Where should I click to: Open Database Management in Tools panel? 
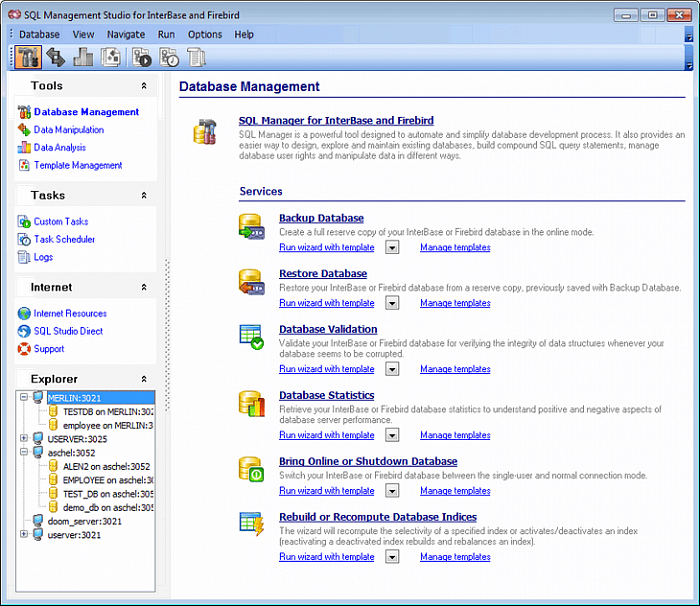[x=86, y=112]
